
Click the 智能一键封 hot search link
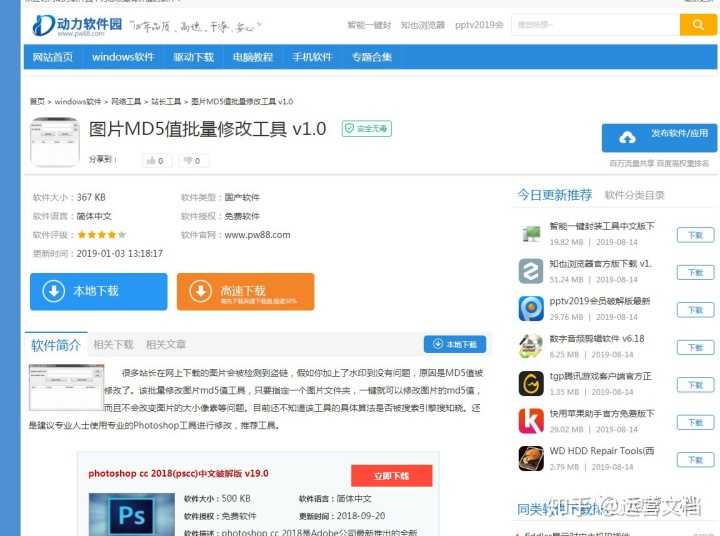[369, 25]
